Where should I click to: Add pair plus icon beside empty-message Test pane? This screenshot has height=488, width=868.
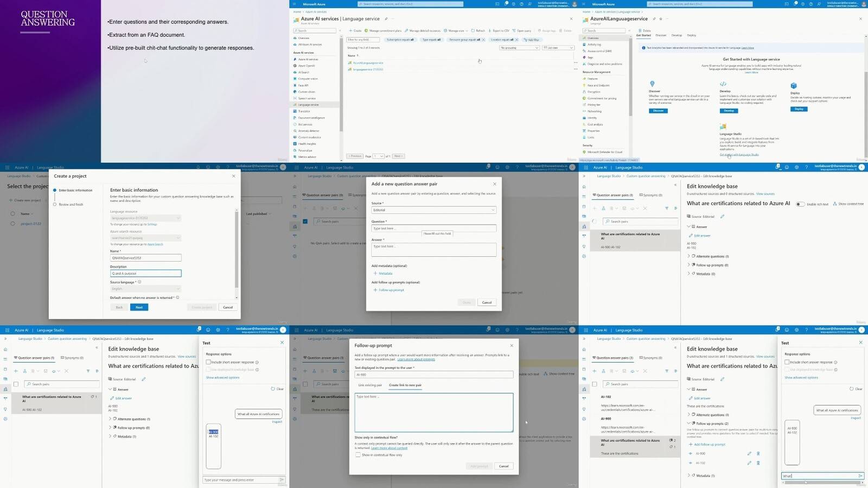[x=16, y=371]
